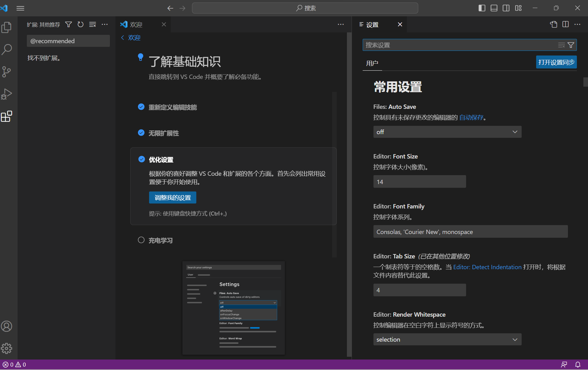Screen dimensions: 588x370
Task: Click the 打开设置同步 button
Action: tap(556, 62)
